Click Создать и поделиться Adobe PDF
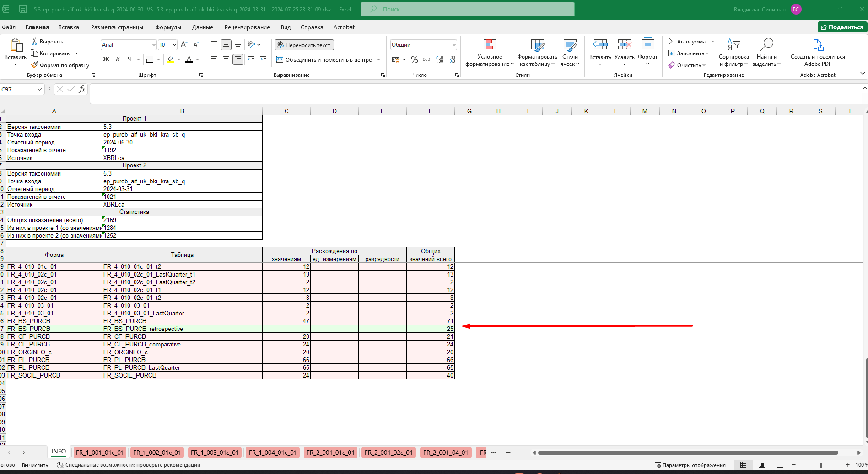868x474 pixels. point(818,53)
